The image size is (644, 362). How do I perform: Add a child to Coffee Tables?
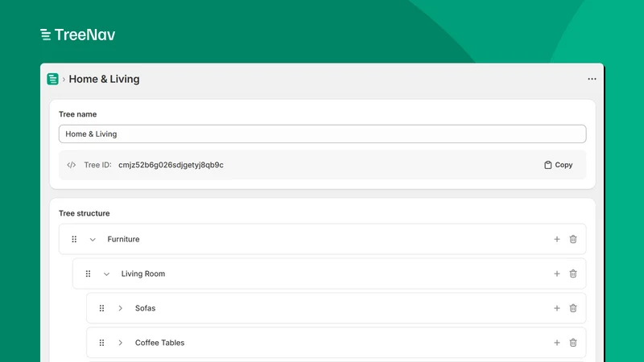point(557,343)
